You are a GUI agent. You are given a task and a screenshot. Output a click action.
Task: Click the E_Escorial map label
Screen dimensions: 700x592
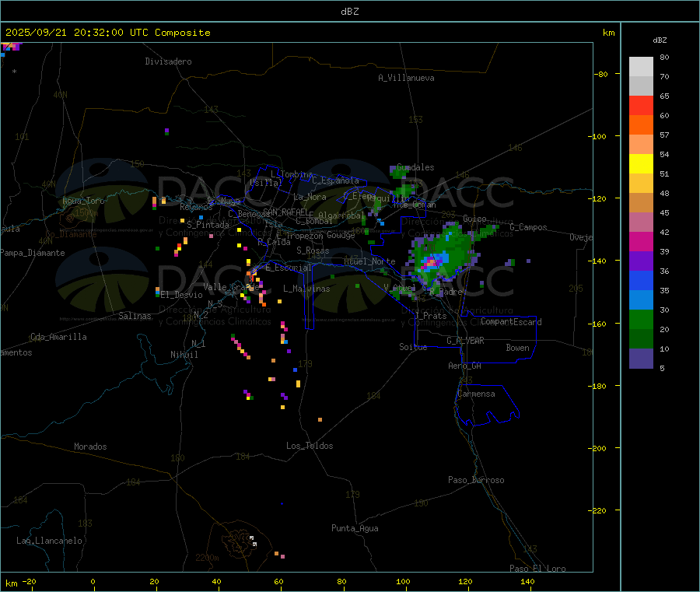click(x=288, y=268)
